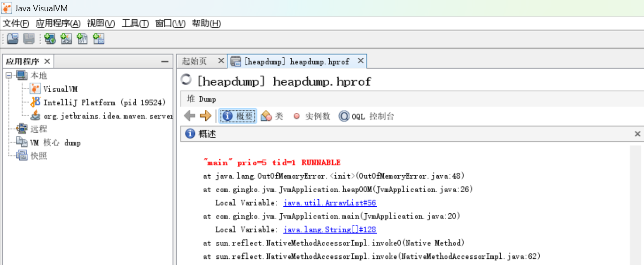Open the java.lang.String[]#128 link
This screenshot has width=644, height=265.
(x=330, y=230)
